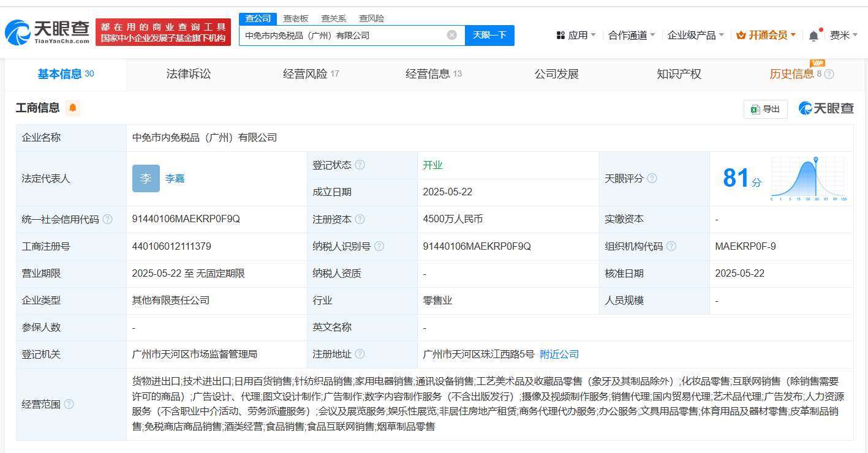
Task: Click the help icon beside 天眼评分
Action: (x=652, y=178)
